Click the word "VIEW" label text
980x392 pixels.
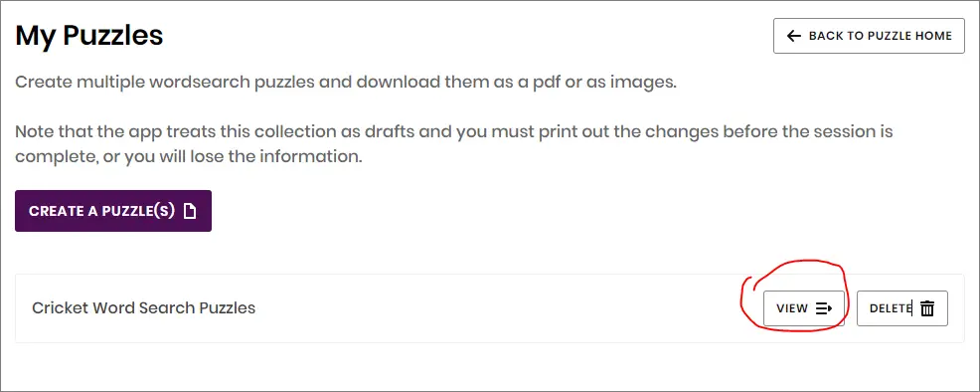coord(792,308)
